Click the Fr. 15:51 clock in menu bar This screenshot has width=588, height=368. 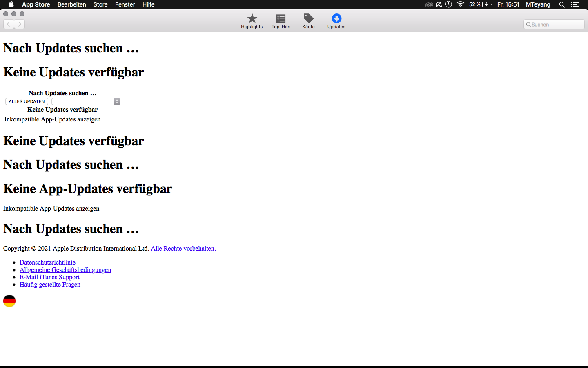[x=508, y=4]
